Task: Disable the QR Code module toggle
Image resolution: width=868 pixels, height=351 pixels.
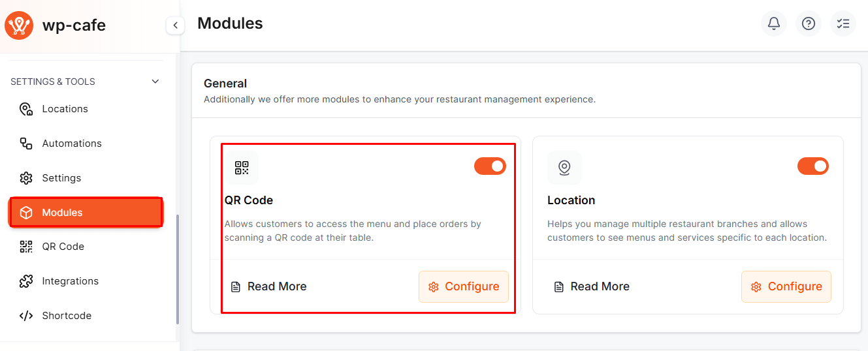Action: pyautogui.click(x=490, y=166)
